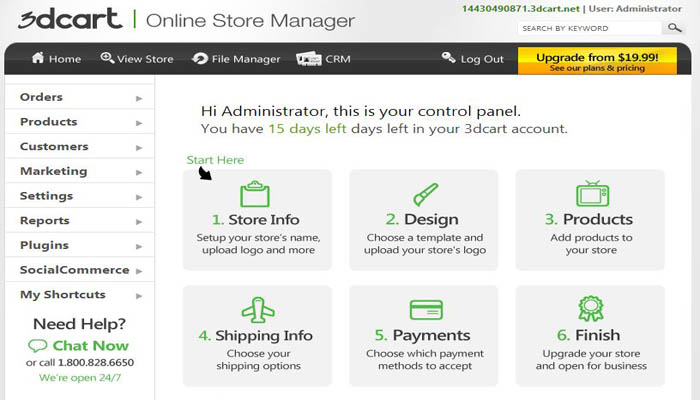Viewport: 700px width, 400px height.
Task: Expand the Products sidebar arrow
Action: (x=139, y=123)
